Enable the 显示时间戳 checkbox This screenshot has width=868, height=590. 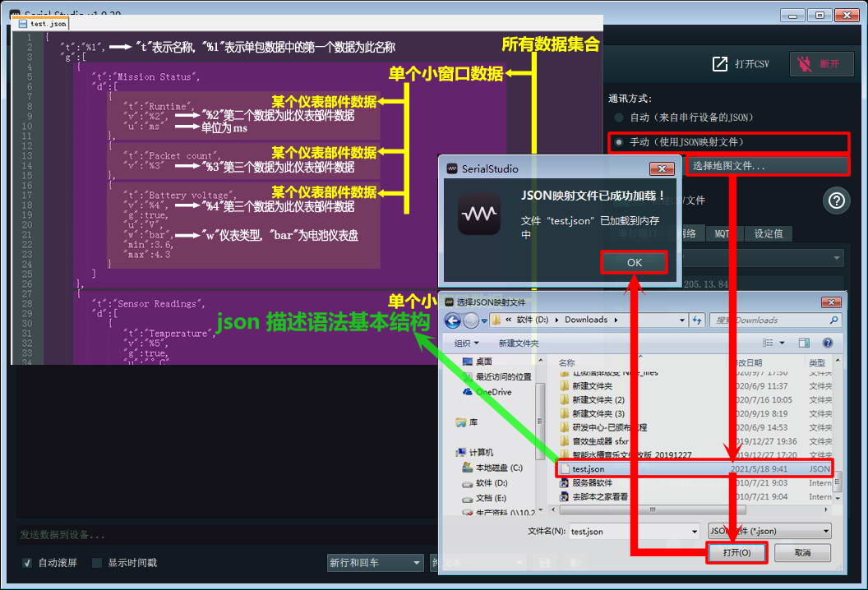pos(97,563)
